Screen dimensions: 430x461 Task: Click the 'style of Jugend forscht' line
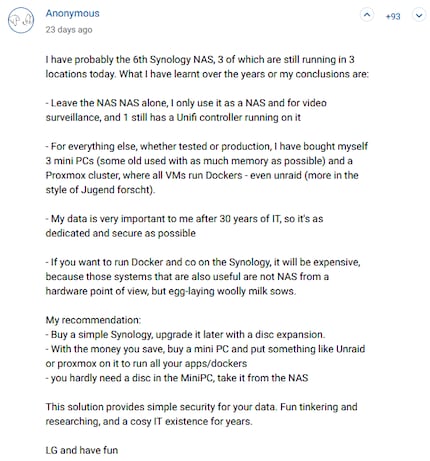tap(100, 190)
